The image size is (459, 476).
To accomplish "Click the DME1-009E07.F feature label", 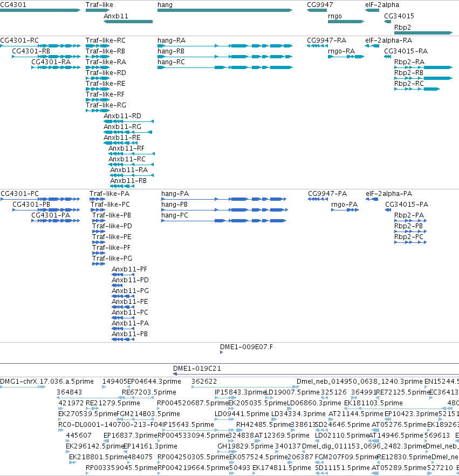I will click(246, 347).
